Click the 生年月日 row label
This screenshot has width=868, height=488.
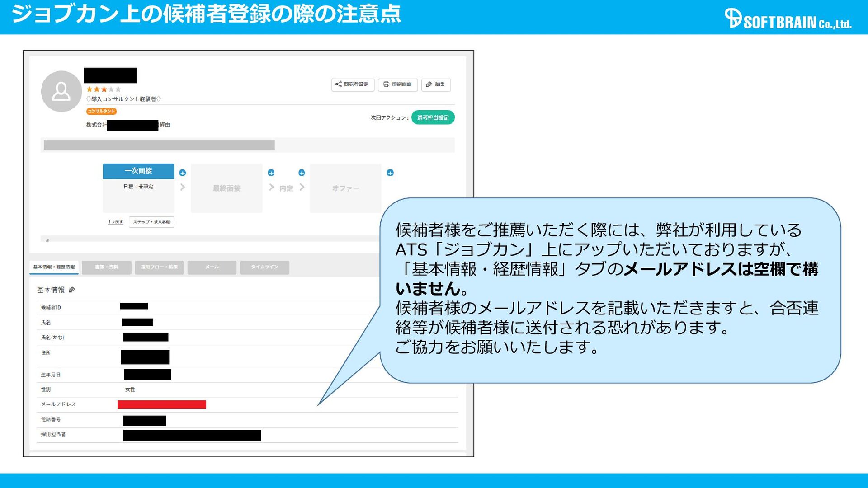[51, 375]
